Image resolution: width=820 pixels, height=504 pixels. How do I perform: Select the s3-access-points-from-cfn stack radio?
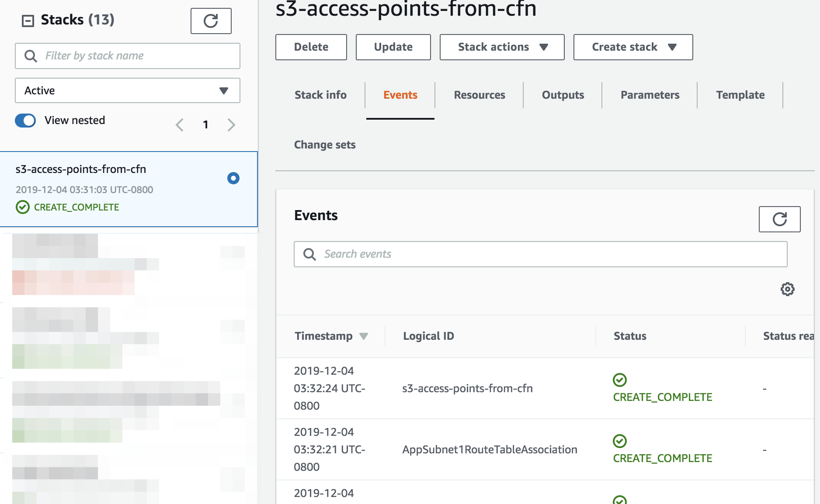coord(233,178)
